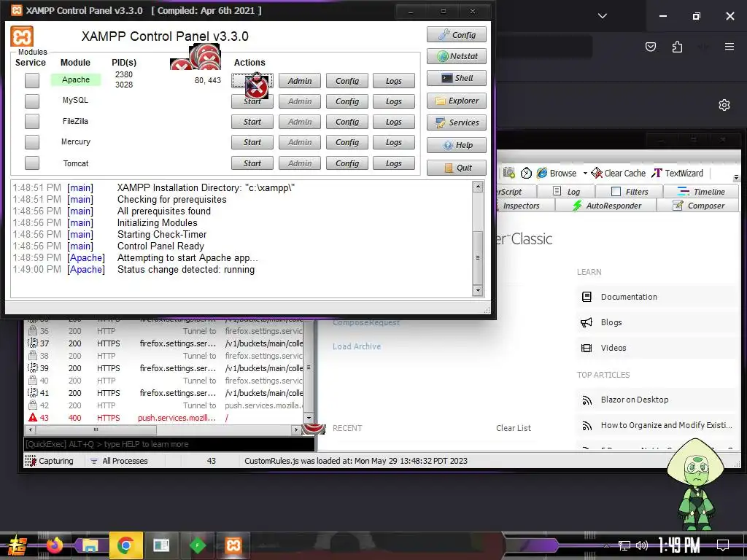
Task: Open Firefox from the taskbar
Action: pos(54,545)
